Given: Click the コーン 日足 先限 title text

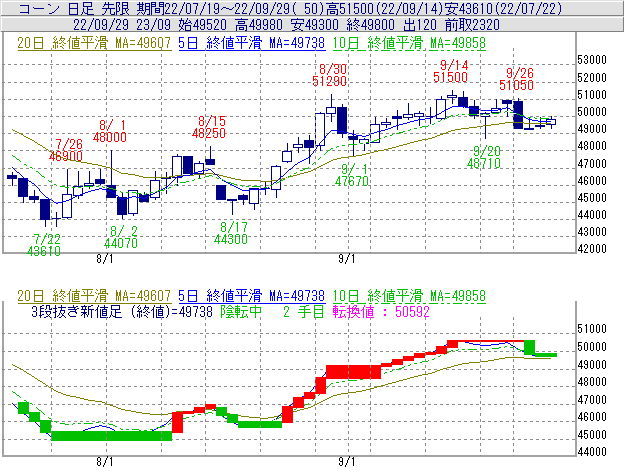Looking at the screenshot, I should (74, 8).
